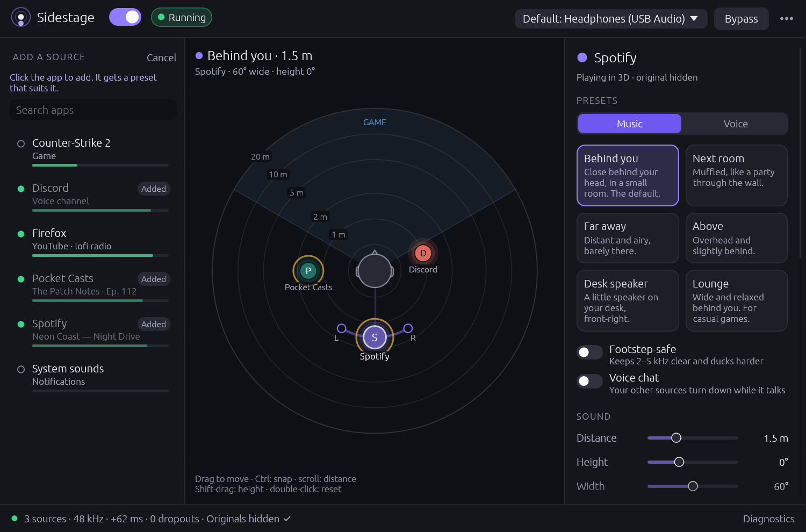Click the listener head icon at the center

tap(375, 271)
